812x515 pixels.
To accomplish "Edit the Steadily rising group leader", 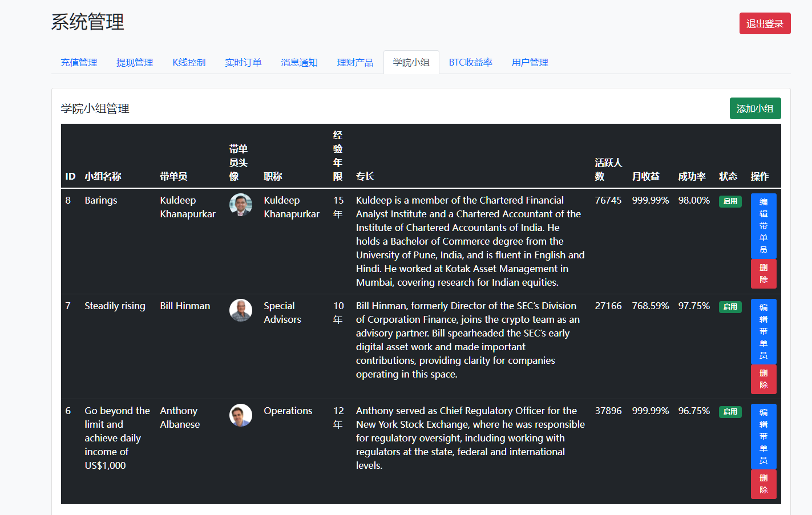I will (x=763, y=331).
